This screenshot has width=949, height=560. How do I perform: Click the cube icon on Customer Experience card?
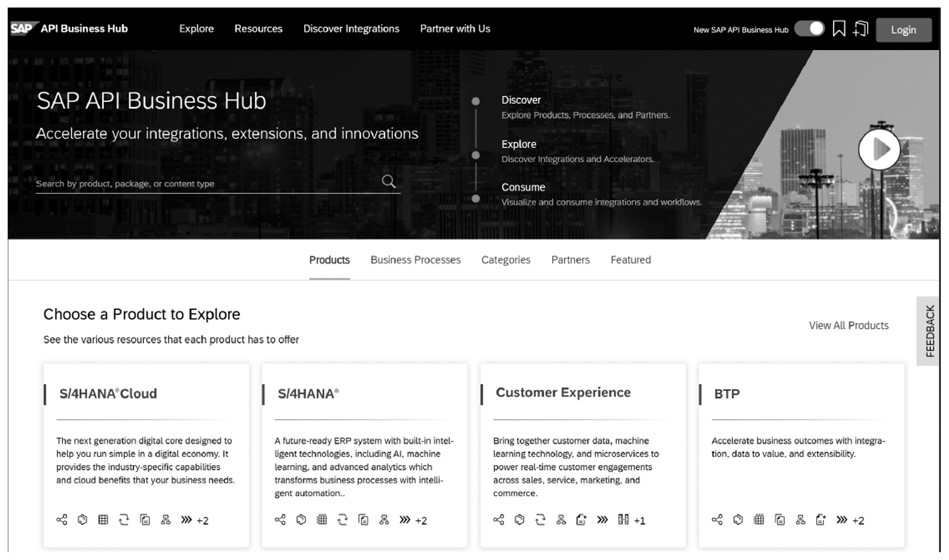[519, 519]
